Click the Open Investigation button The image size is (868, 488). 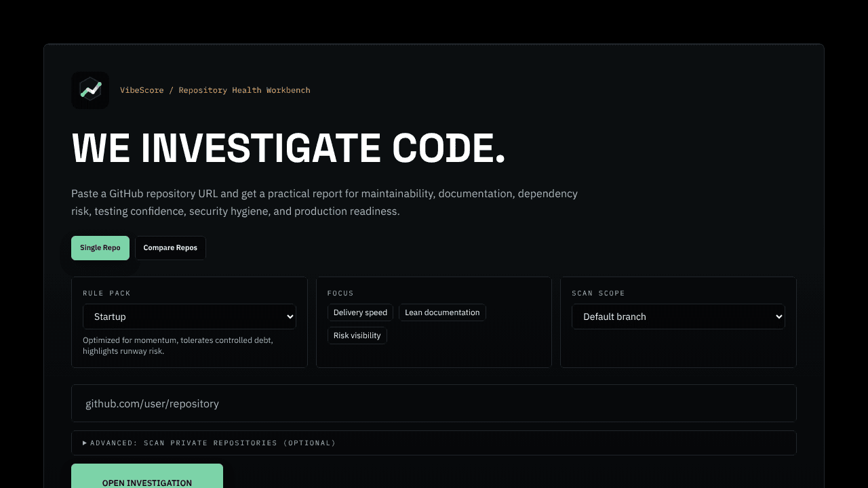[147, 477]
